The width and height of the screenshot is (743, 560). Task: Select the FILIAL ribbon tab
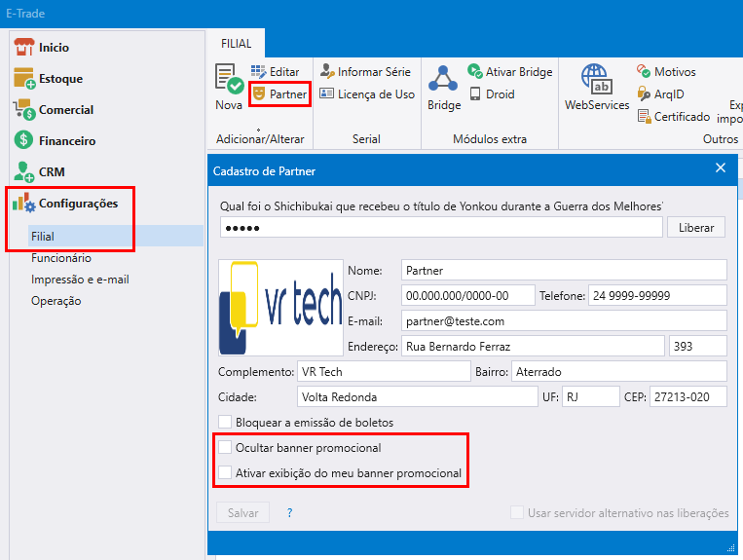point(236,44)
